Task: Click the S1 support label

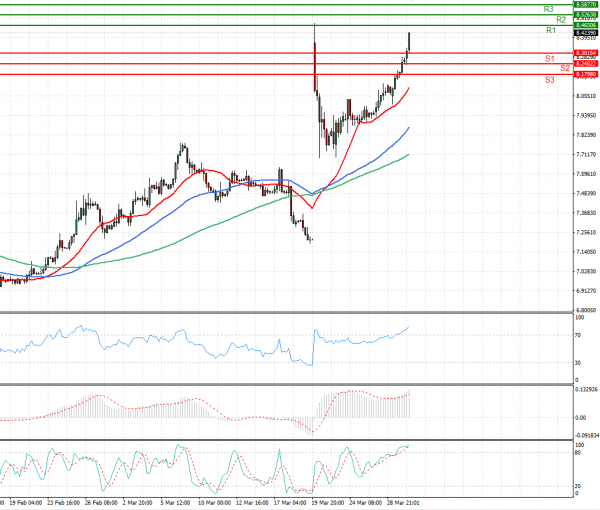Action: 549,59
